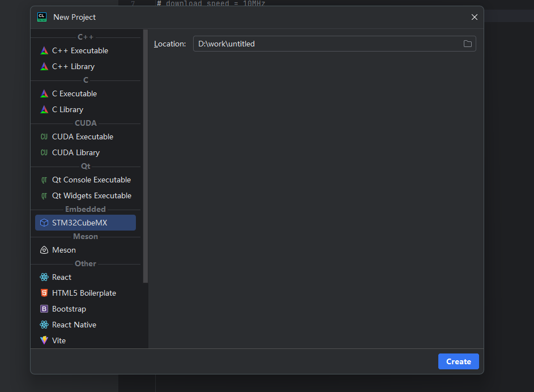Select CUDA Library in the list
The width and height of the screenshot is (534, 392).
pyautogui.click(x=86, y=152)
